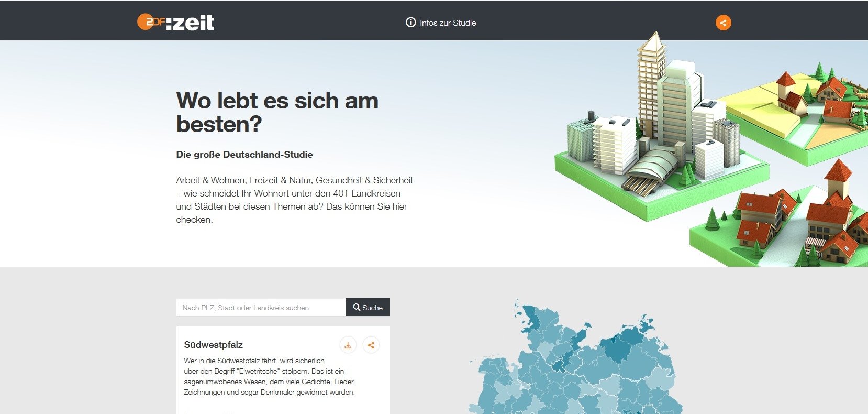The height and width of the screenshot is (414, 868).
Task: Click the headline 'Wo lebt es sich am besten?'
Action: point(277,112)
